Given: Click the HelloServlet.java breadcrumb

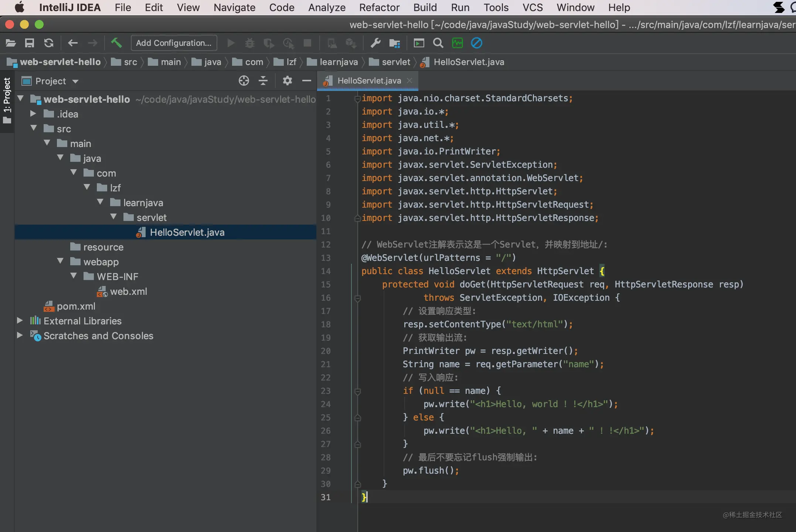Looking at the screenshot, I should coord(463,62).
